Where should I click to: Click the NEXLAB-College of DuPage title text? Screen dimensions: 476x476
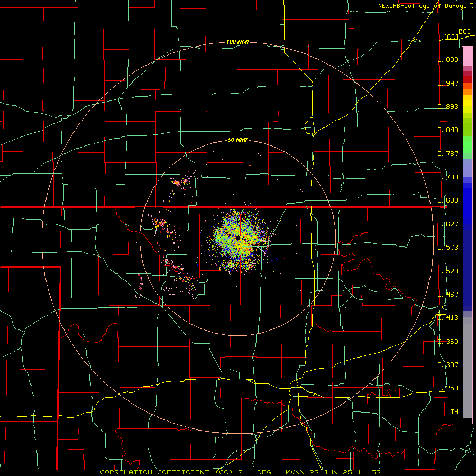[423, 6]
